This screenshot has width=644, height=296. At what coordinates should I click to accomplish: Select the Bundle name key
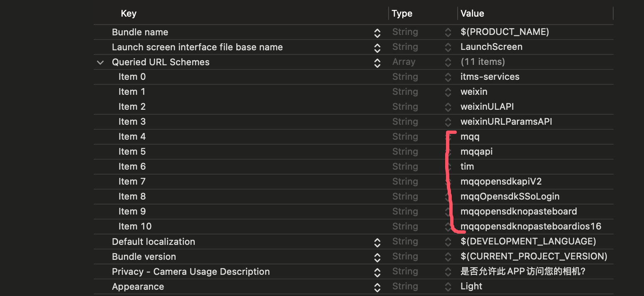140,32
